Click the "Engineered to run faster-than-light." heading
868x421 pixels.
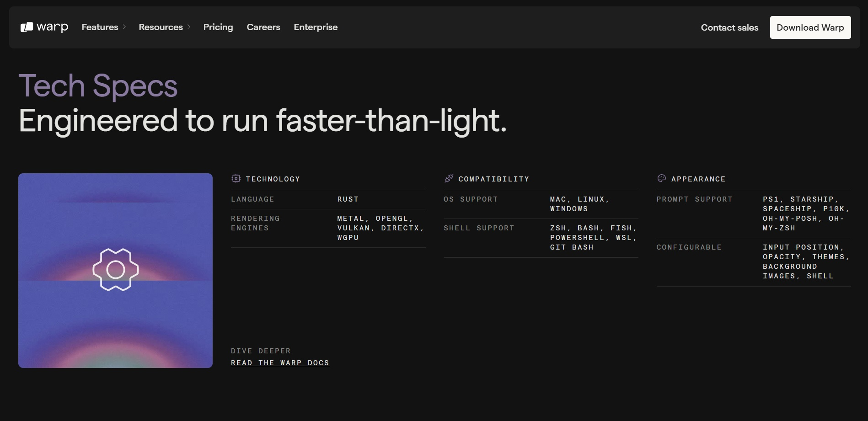pos(263,121)
